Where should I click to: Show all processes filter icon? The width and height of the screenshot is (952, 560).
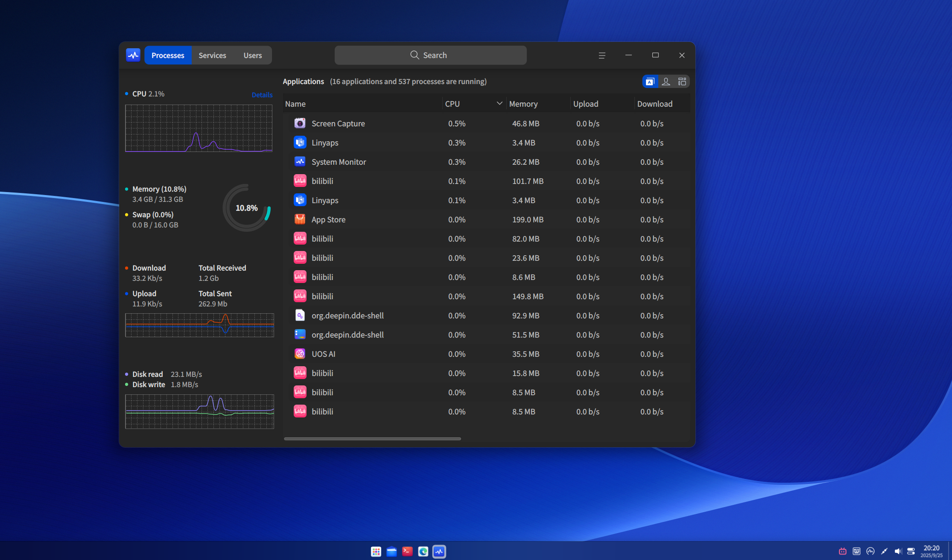tap(682, 82)
